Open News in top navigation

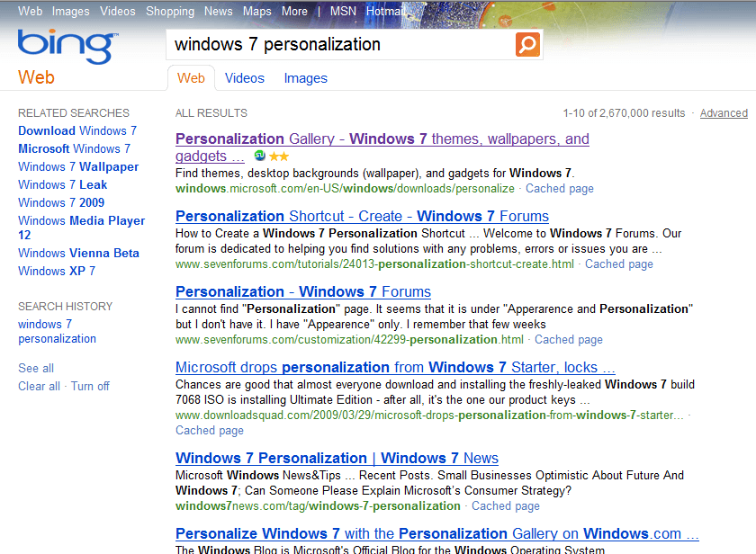[218, 11]
